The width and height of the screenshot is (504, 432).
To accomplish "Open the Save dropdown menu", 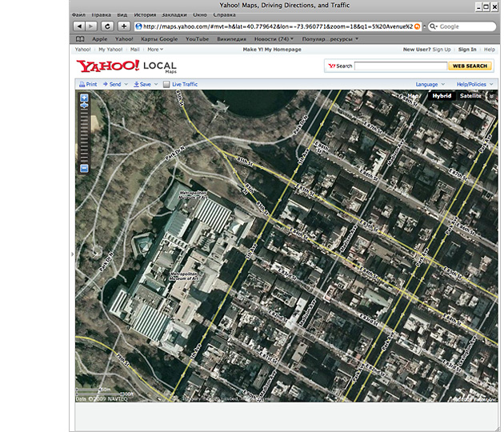I will [144, 84].
